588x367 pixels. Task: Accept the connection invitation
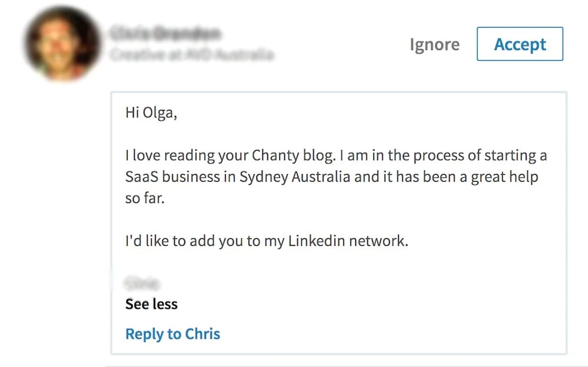point(520,44)
